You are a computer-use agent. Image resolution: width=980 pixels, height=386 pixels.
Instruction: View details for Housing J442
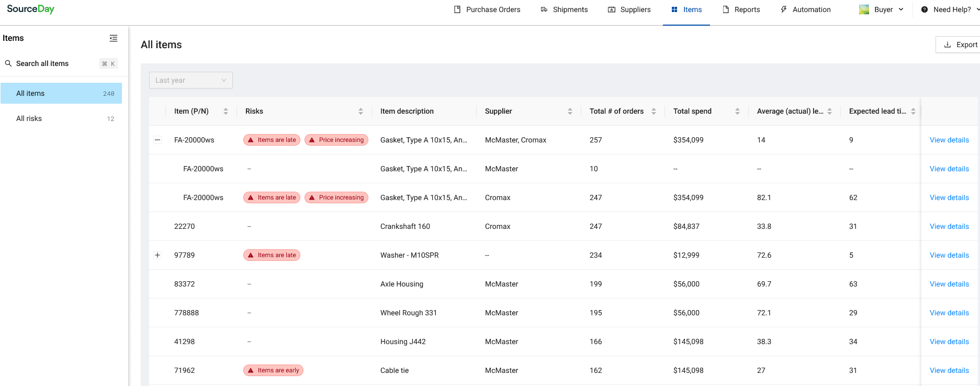(x=949, y=341)
